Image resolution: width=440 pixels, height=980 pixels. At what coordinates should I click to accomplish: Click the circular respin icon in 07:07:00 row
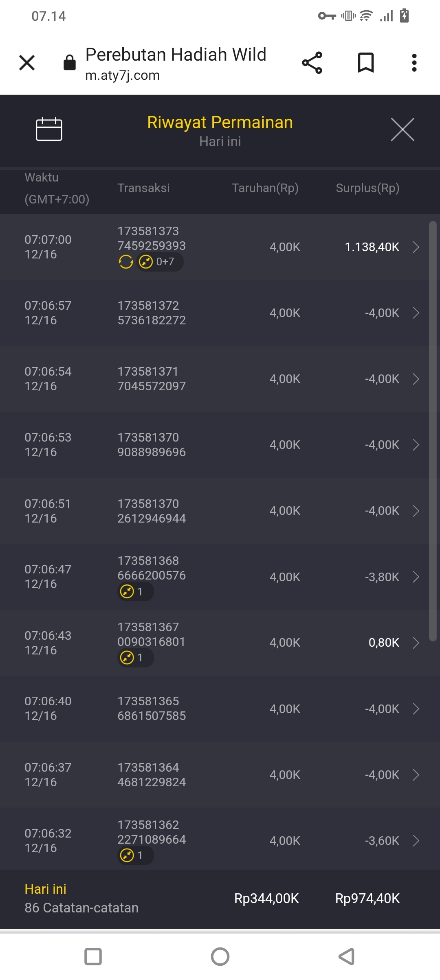126,262
